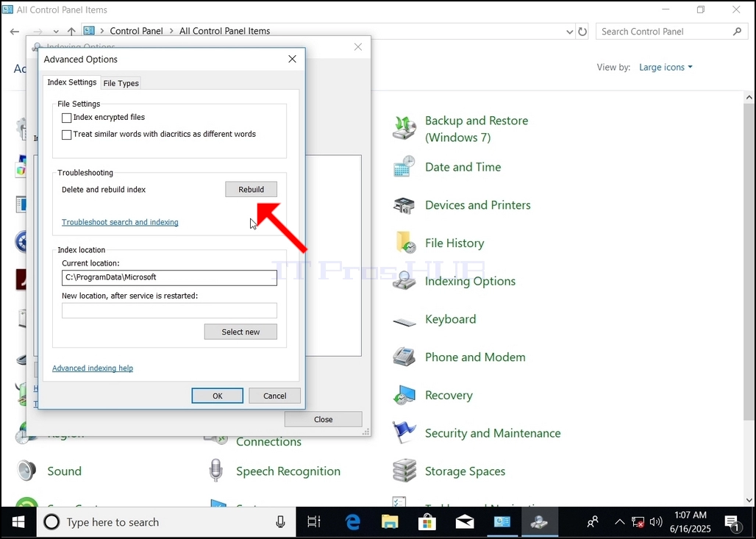Viewport: 756px width, 539px height.
Task: Refresh the Control Panel view
Action: pos(582,32)
